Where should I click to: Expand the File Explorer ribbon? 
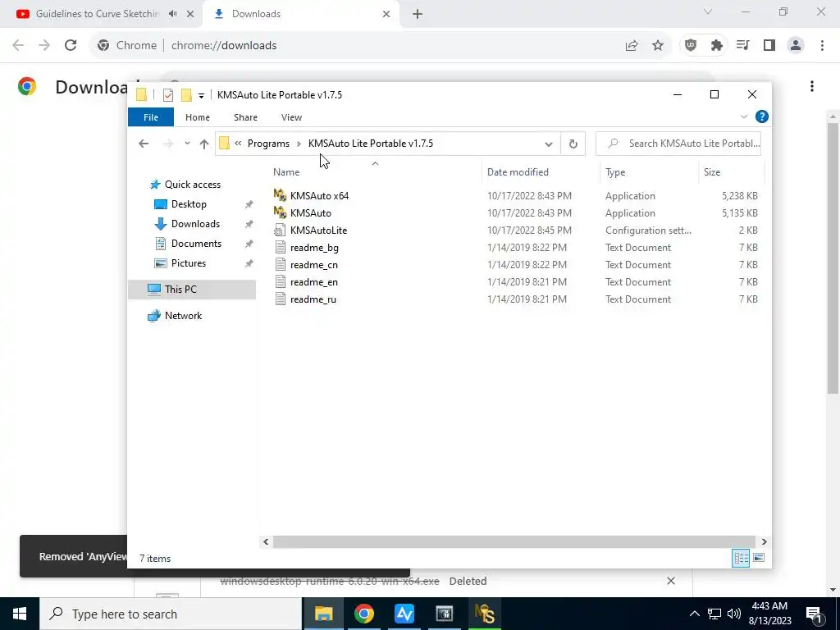pos(743,116)
